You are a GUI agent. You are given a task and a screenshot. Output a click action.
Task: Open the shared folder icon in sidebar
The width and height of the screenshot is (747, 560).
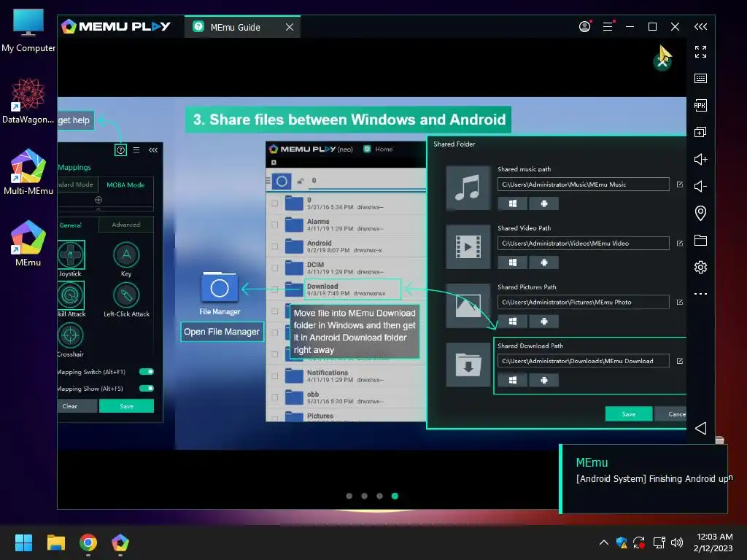click(700, 240)
